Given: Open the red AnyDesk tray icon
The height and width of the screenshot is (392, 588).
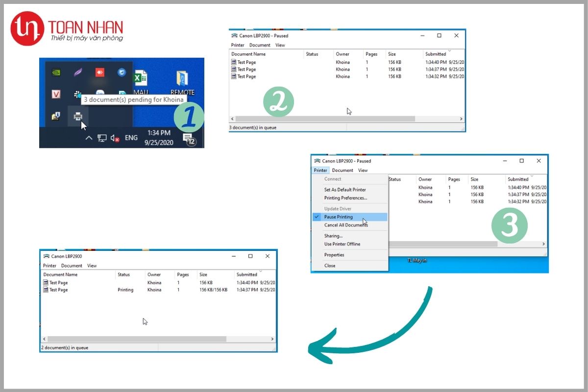Looking at the screenshot, I should [x=99, y=72].
